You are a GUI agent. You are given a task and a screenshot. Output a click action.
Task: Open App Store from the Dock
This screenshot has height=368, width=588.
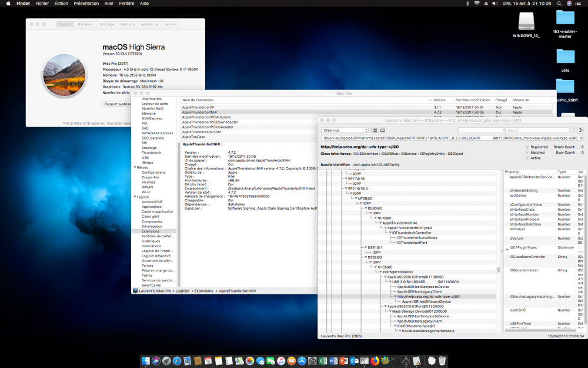click(302, 362)
